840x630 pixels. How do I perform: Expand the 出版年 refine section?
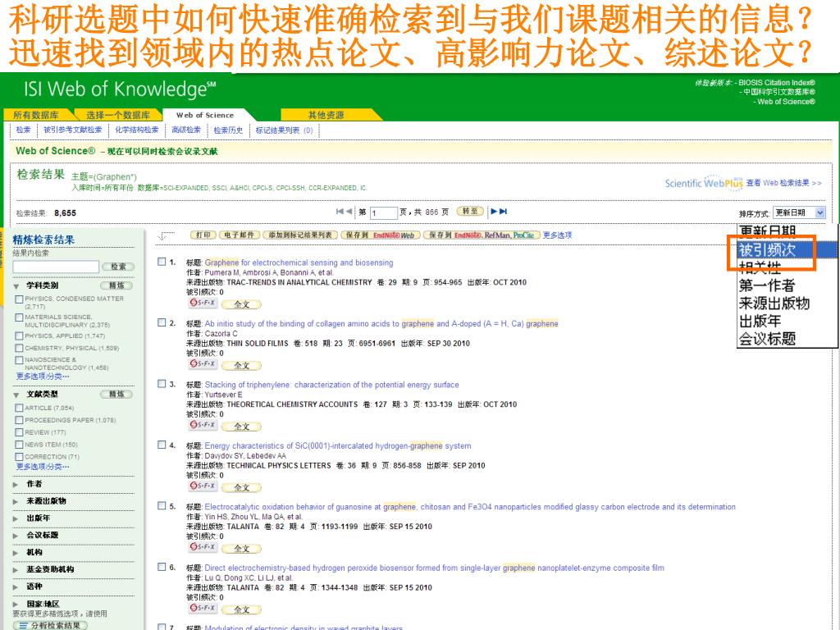coord(16,518)
